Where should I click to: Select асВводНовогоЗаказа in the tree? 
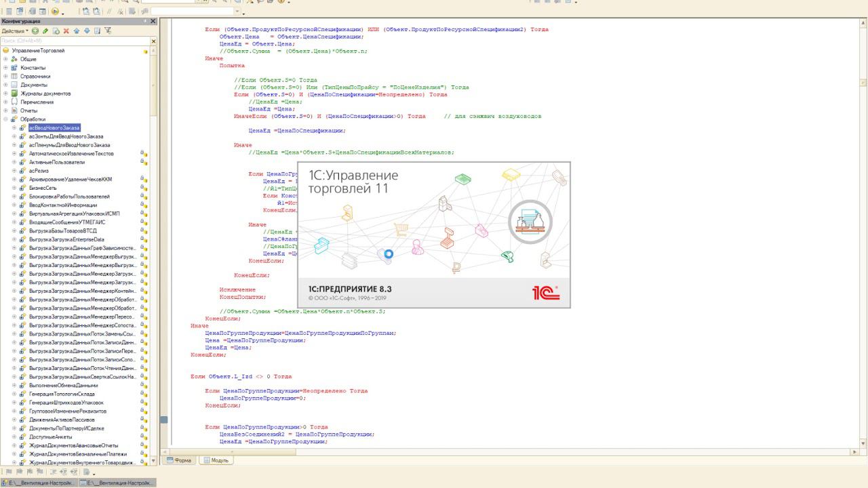pyautogui.click(x=54, y=127)
